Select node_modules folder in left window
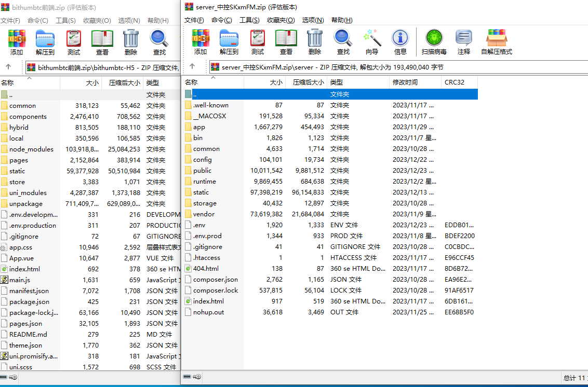The width and height of the screenshot is (588, 387). 31,149
